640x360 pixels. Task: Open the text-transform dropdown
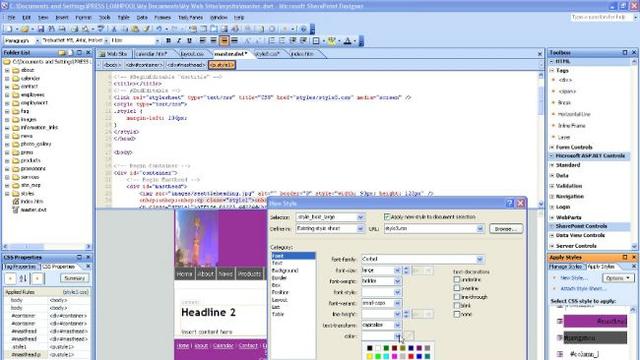pos(397,325)
